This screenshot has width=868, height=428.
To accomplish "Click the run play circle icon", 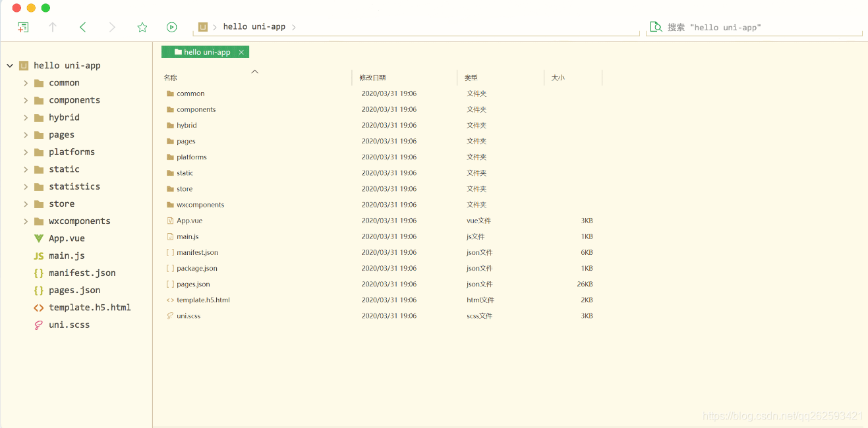I will (172, 27).
